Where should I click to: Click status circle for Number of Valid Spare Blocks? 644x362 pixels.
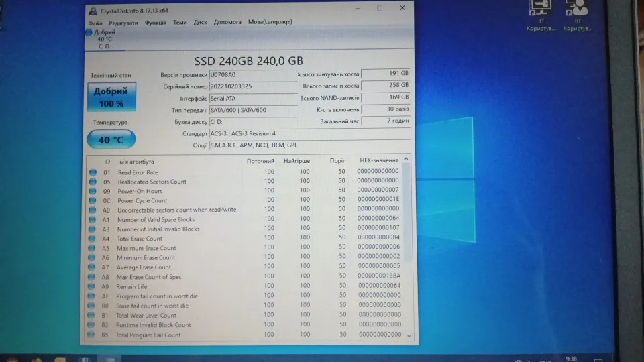point(92,220)
